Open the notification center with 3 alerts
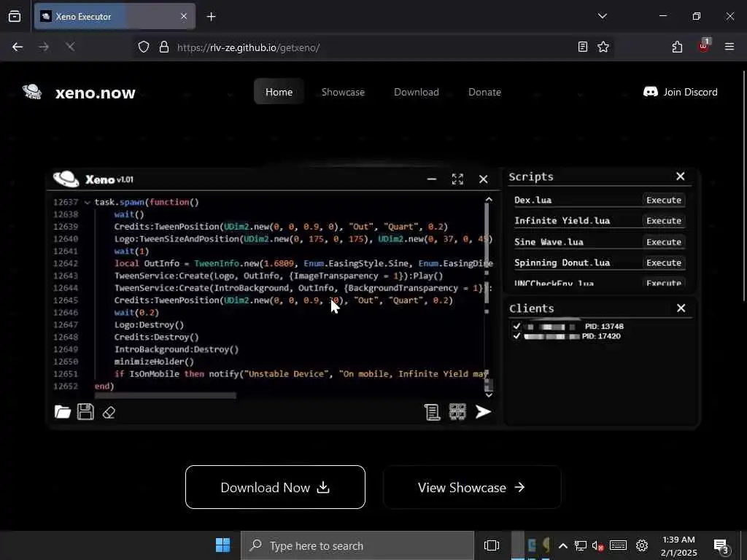The image size is (747, 560). click(721, 545)
